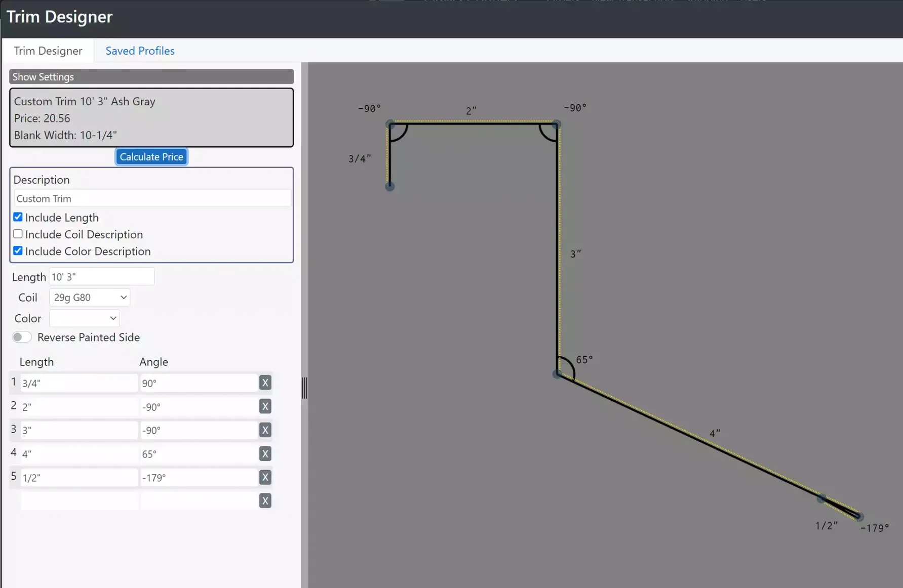903x588 pixels.
Task: Uncheck Include Length checkbox
Action: (18, 217)
